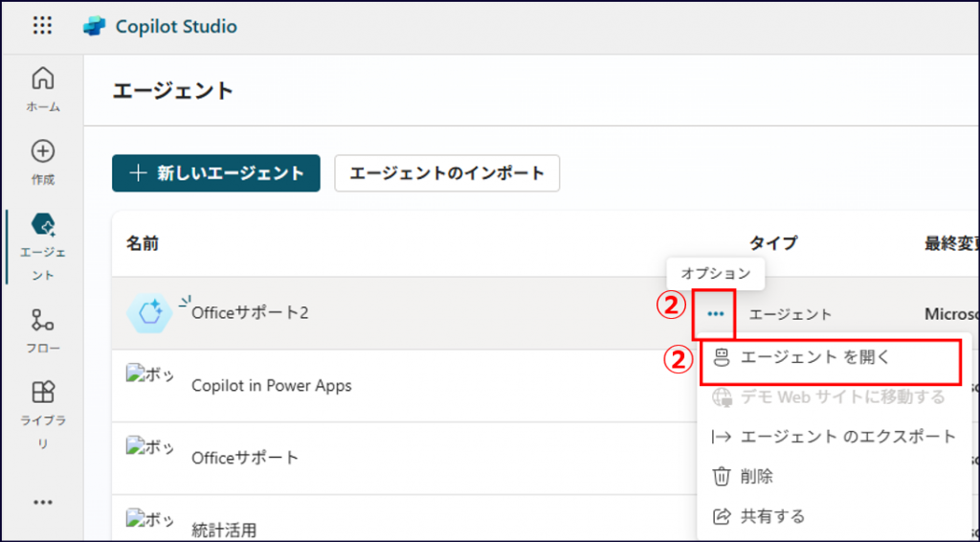Viewport: 980px width, 542px height.
Task: Go to ホーム in sidebar
Action: tap(42, 90)
